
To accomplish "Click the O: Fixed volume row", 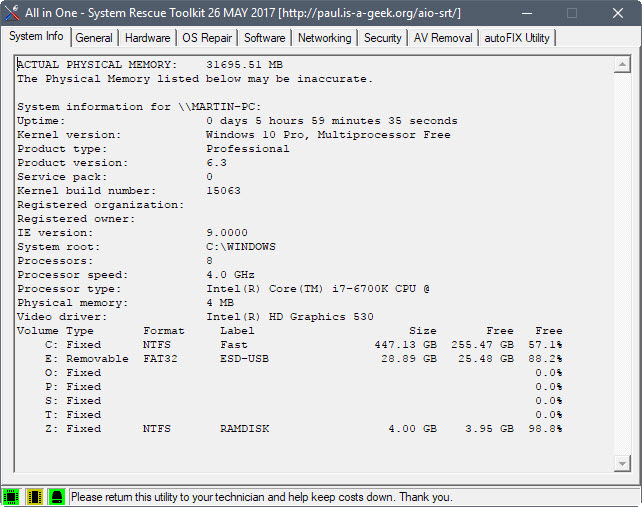I will tap(304, 373).
